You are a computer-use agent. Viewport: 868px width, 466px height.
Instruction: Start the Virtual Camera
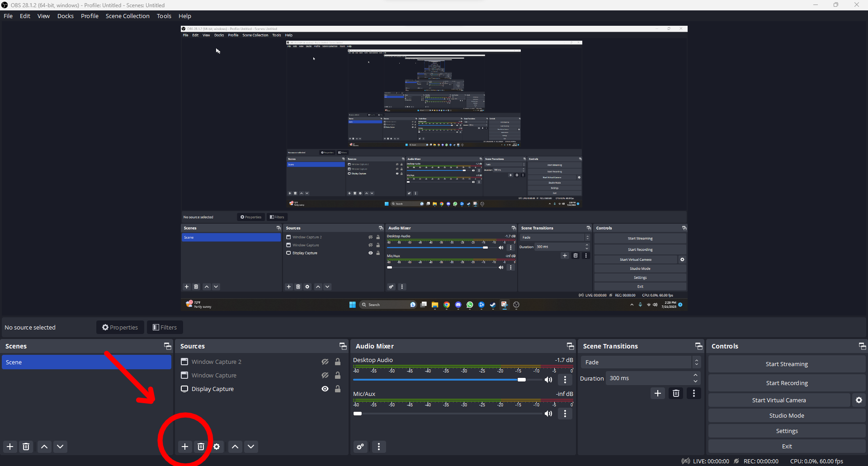[x=779, y=400]
